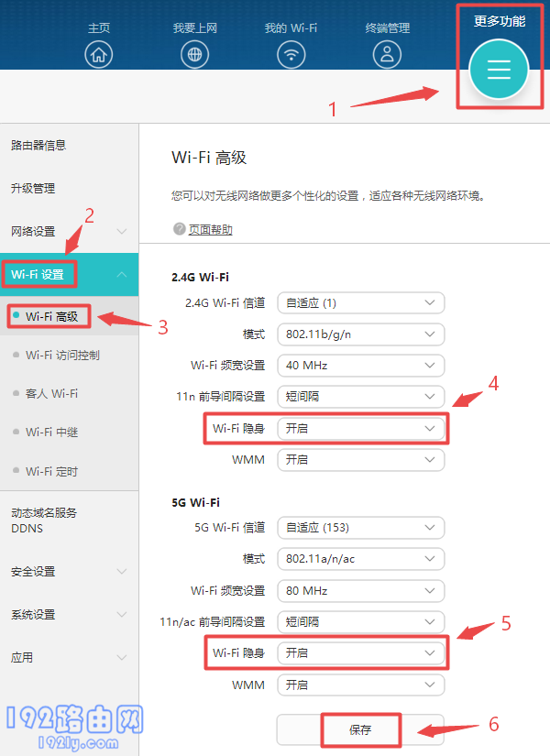Open the 5G Wi-Fi 频宽设置 dropdown
This screenshot has height=756, width=550.
(x=360, y=591)
